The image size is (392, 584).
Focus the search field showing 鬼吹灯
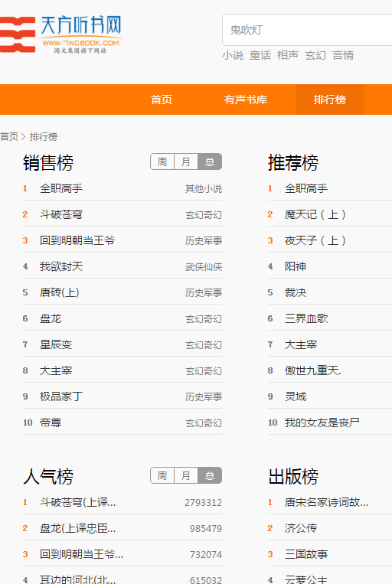click(x=308, y=30)
